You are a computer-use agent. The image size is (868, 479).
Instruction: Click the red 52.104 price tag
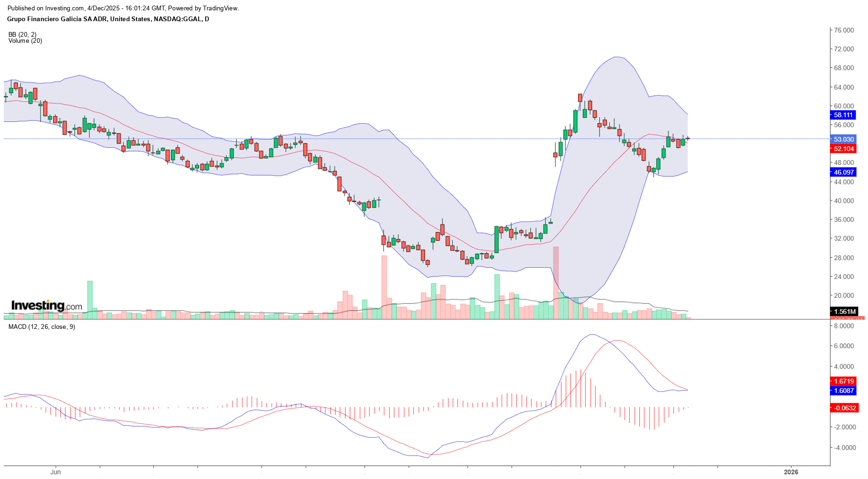(843, 149)
